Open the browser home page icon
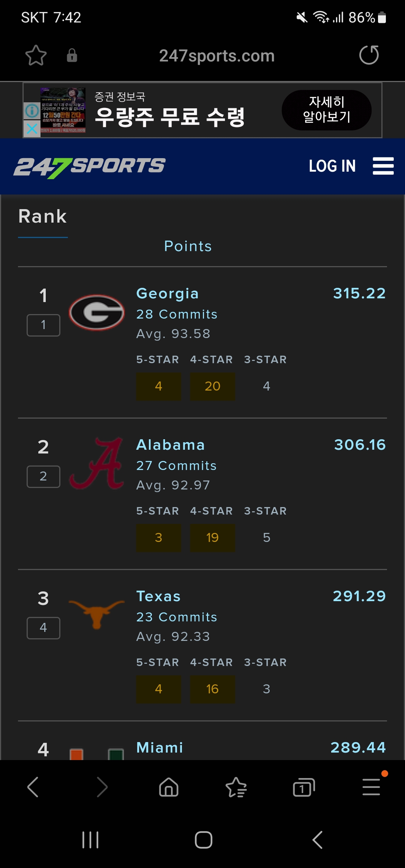The width and height of the screenshot is (405, 868). click(169, 787)
